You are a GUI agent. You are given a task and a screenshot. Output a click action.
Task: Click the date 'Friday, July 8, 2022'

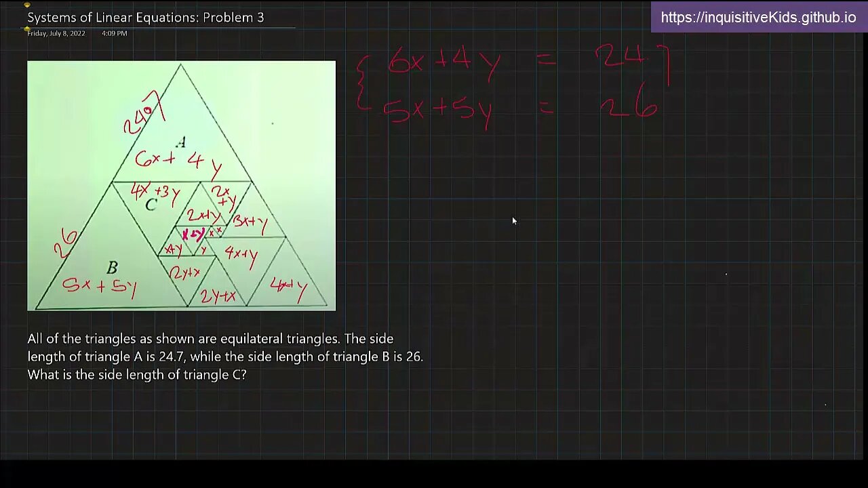pyautogui.click(x=56, y=33)
